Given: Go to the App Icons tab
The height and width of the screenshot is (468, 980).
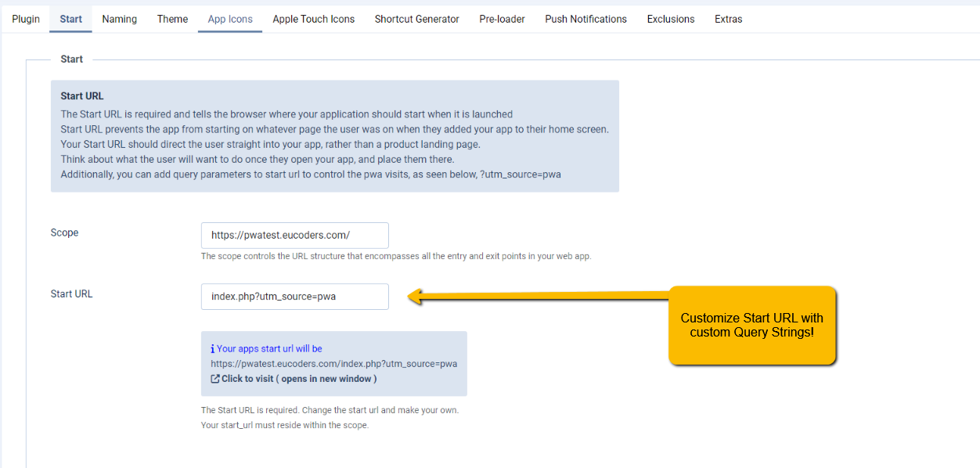Looking at the screenshot, I should pyautogui.click(x=230, y=19).
